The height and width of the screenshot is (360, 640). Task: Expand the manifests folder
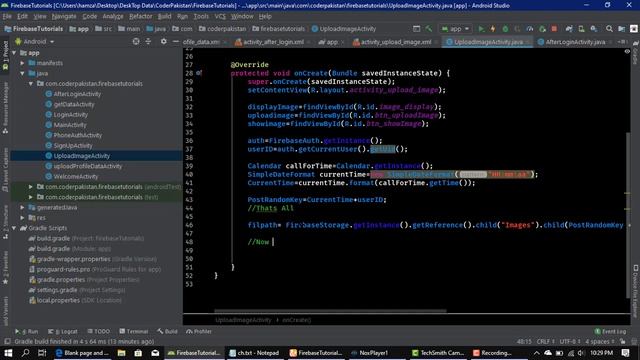(x=23, y=63)
